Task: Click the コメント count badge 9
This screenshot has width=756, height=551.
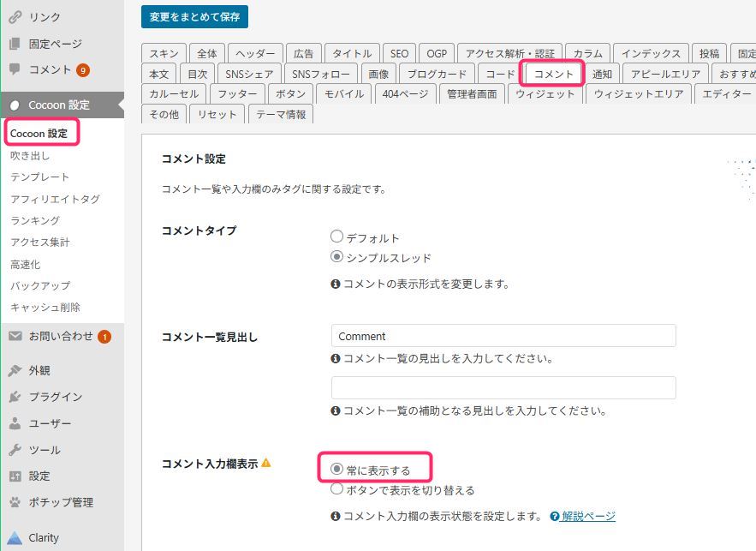Action: pyautogui.click(x=83, y=70)
